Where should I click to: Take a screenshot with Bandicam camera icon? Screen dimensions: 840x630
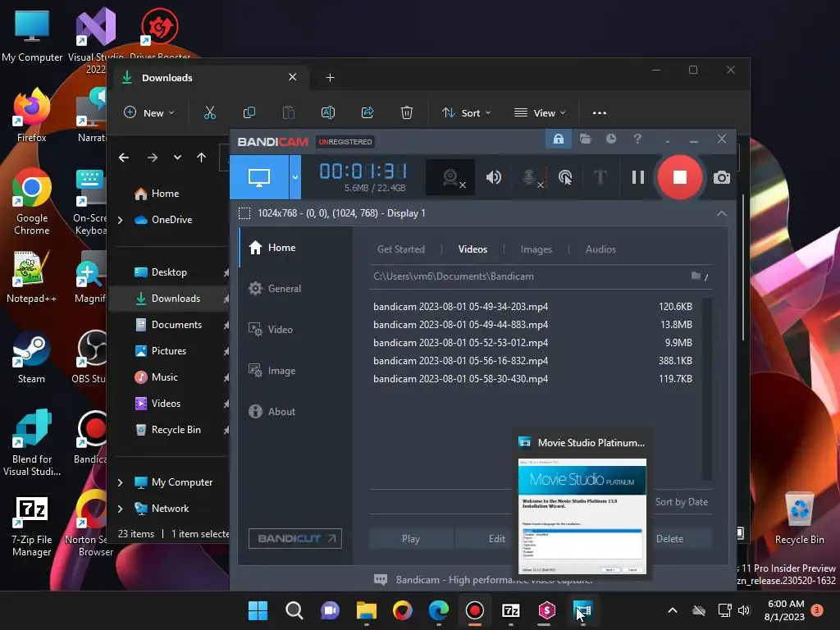(x=722, y=177)
